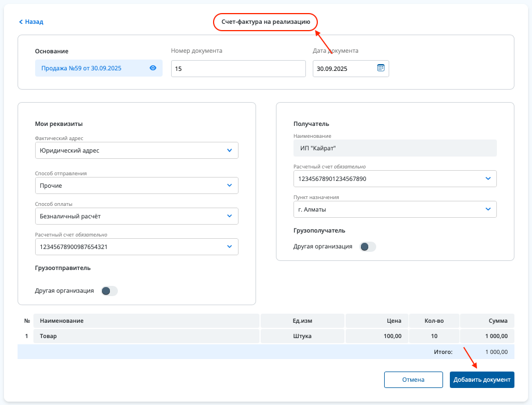Screen dimensions: 532x405
Task: Open the Способ оплаты dropdown
Action: pos(229,216)
